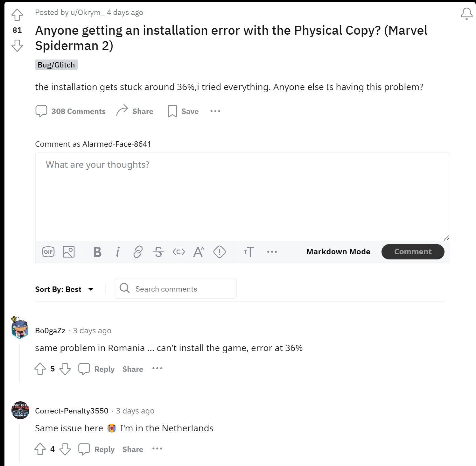Open the Bug/Glitch flair tag
Screen dimensions: 476x466
pyautogui.click(x=56, y=65)
